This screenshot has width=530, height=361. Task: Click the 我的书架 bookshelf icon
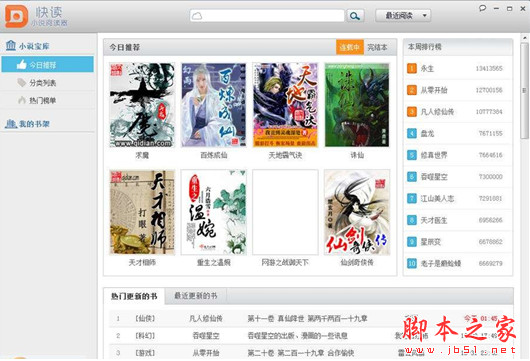click(11, 123)
